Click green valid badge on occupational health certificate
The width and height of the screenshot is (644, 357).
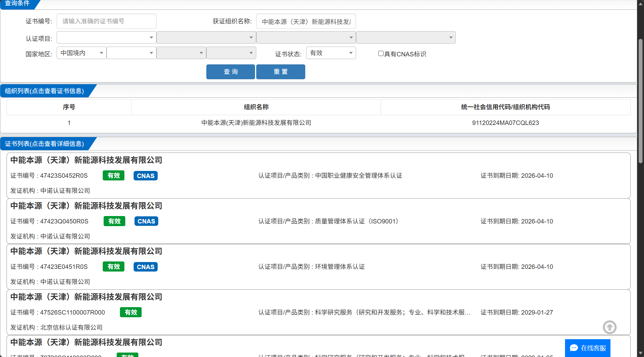pyautogui.click(x=113, y=176)
